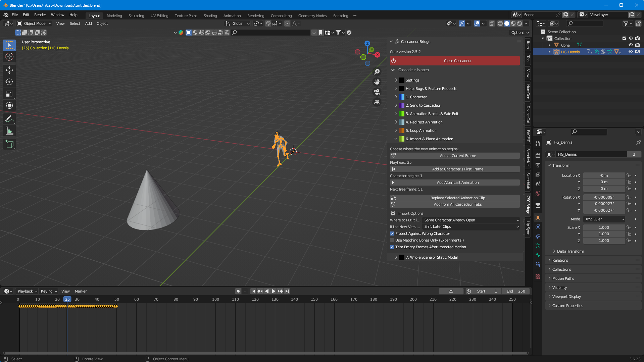Open Shift Later Clips dropdown
The image size is (644, 362).
pyautogui.click(x=471, y=226)
